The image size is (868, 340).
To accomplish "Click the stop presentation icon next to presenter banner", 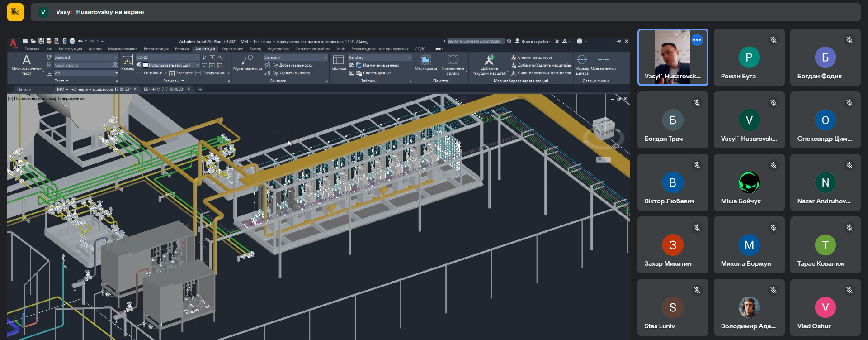I will tap(15, 12).
